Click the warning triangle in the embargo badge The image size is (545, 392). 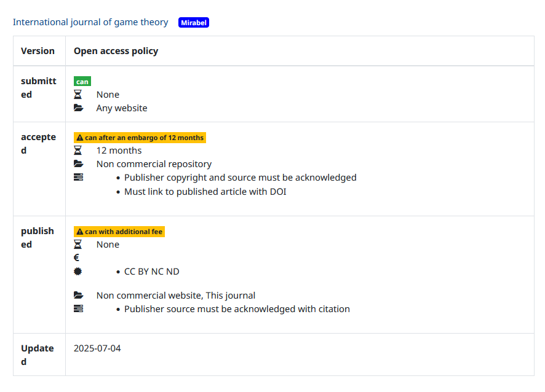click(79, 138)
